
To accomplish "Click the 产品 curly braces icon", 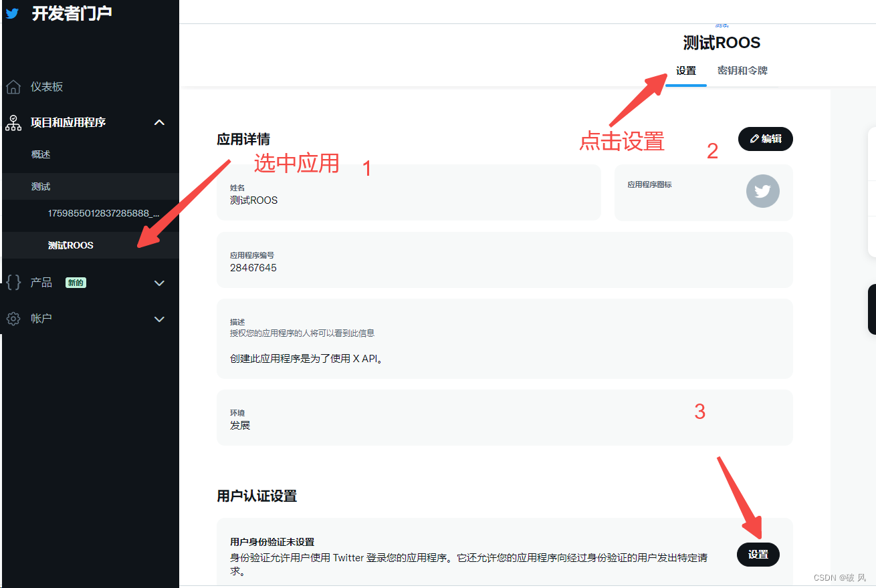I will (x=13, y=283).
